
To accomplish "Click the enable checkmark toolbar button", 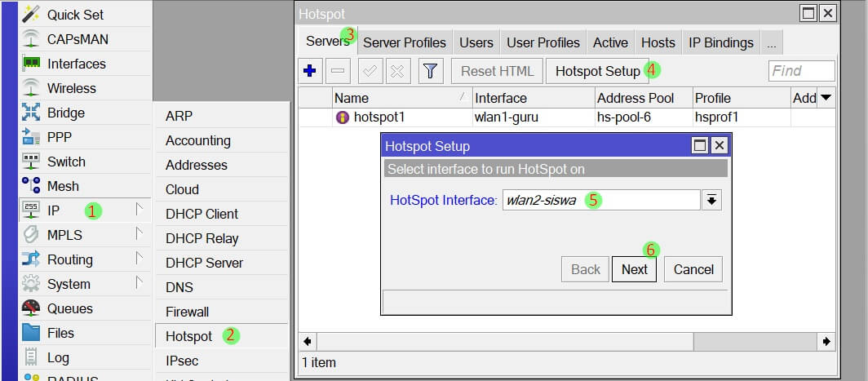I will [370, 71].
